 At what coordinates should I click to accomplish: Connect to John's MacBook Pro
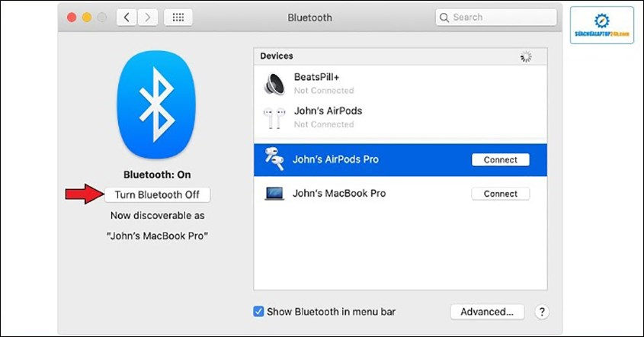coord(500,194)
